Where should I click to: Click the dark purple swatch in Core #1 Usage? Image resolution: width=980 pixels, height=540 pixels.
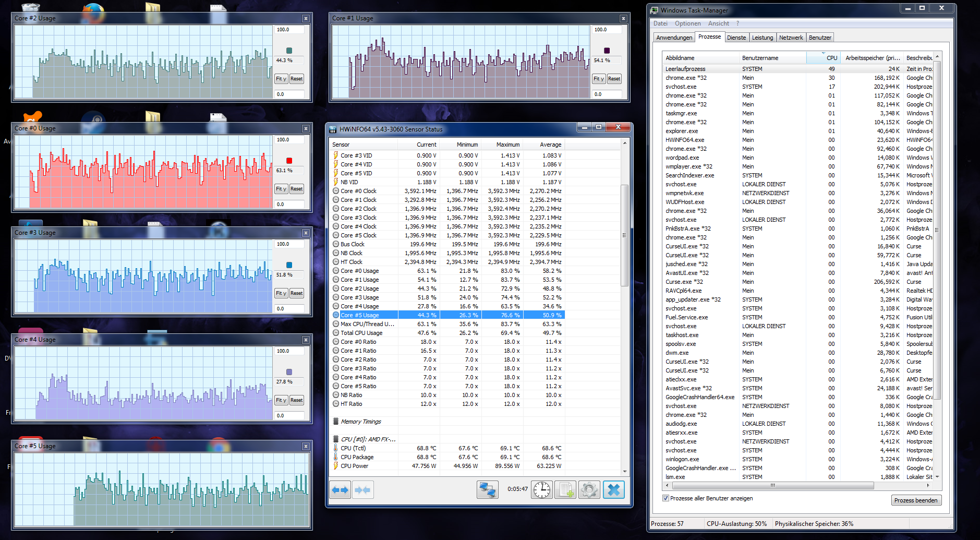(607, 51)
